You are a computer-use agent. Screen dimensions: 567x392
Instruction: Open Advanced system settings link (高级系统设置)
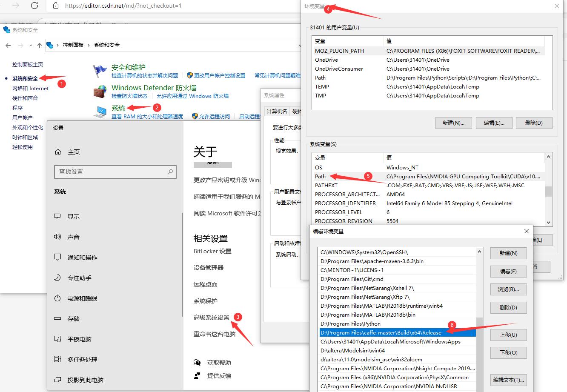pyautogui.click(x=212, y=318)
